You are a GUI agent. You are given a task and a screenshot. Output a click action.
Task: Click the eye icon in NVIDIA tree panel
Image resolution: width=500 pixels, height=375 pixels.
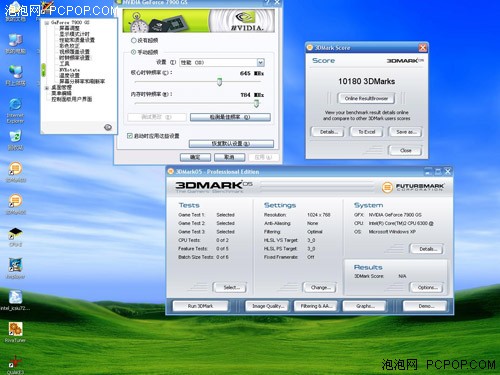pyautogui.click(x=108, y=127)
